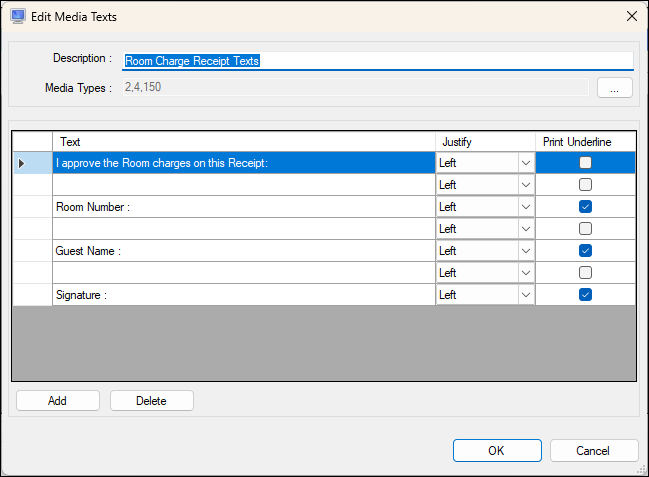Click the Media Types field showing 2,4,150
This screenshot has width=649, height=477.
[356, 87]
